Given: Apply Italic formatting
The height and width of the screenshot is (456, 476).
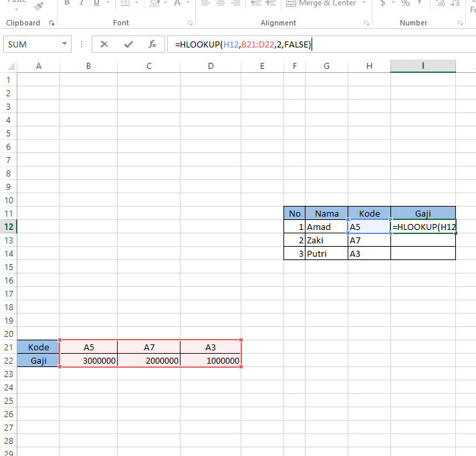Looking at the screenshot, I should (x=82, y=3).
